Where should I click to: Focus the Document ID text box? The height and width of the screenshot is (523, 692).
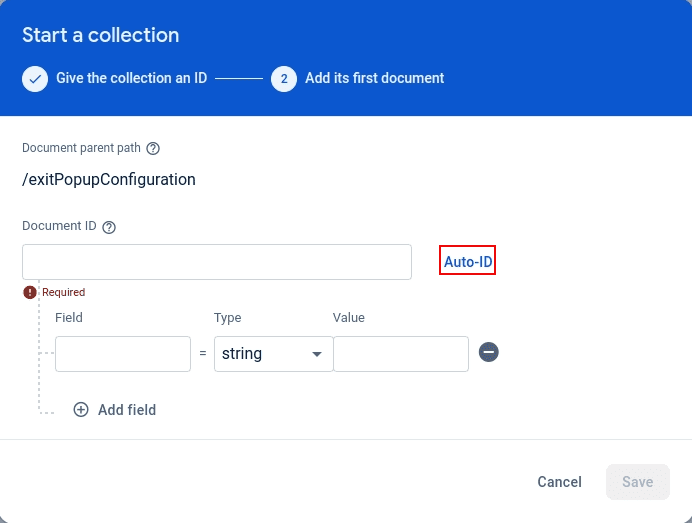tap(217, 262)
